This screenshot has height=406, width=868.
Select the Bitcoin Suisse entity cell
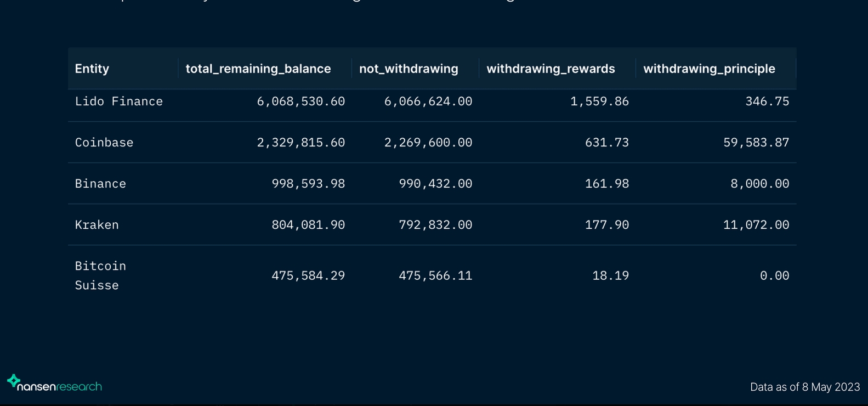100,275
